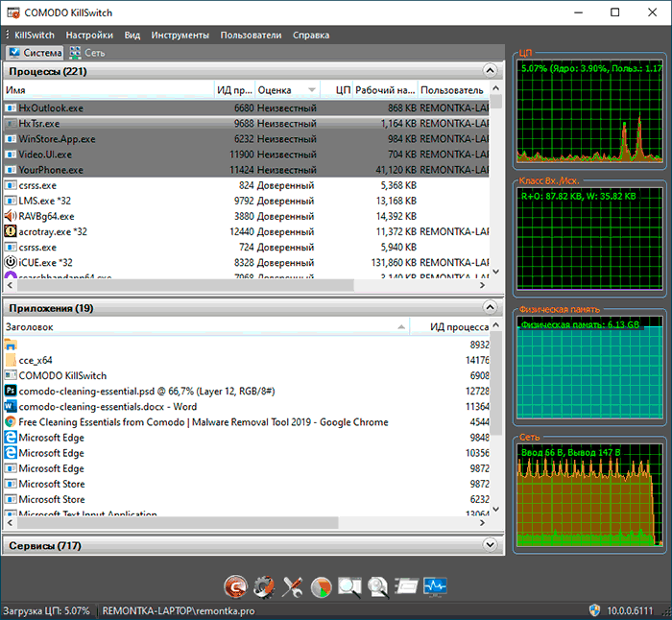Viewport: 672px width, 620px height.
Task: Select the WinStore.App.exe process
Action: pyautogui.click(x=247, y=139)
